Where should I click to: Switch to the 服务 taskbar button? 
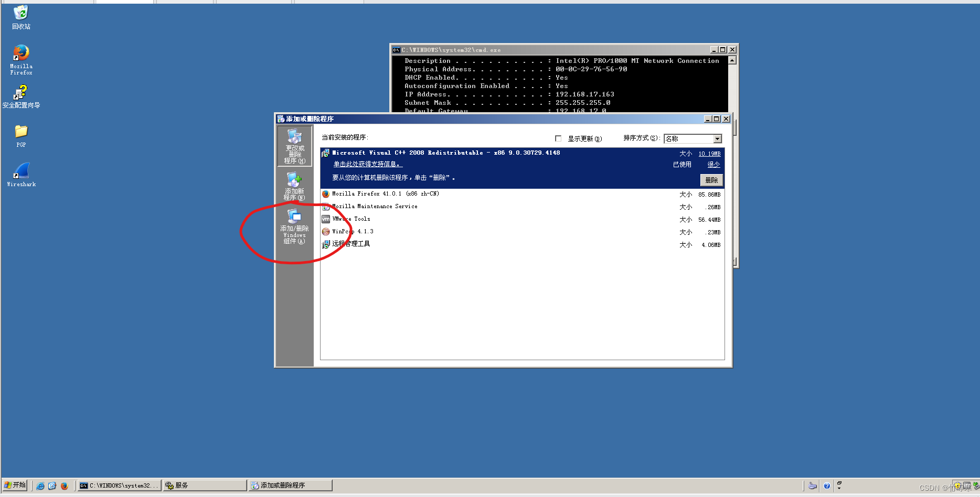tap(205, 486)
